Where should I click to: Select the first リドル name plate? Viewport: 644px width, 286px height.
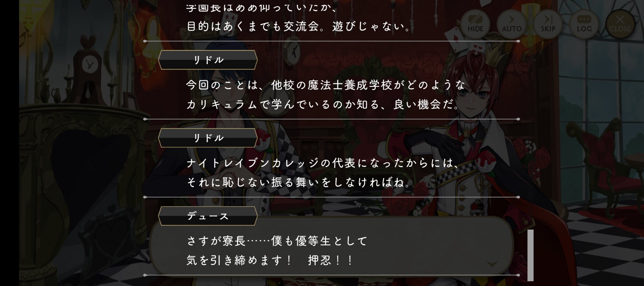tap(208, 60)
